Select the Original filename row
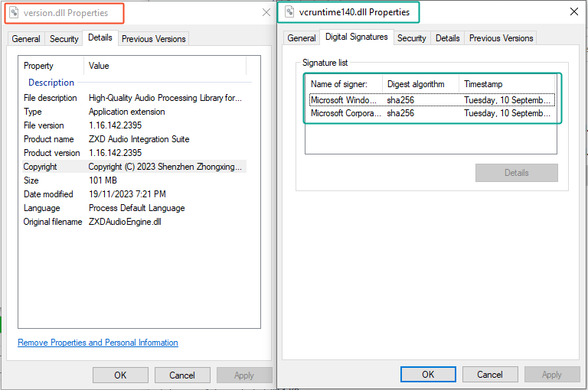 (134, 222)
